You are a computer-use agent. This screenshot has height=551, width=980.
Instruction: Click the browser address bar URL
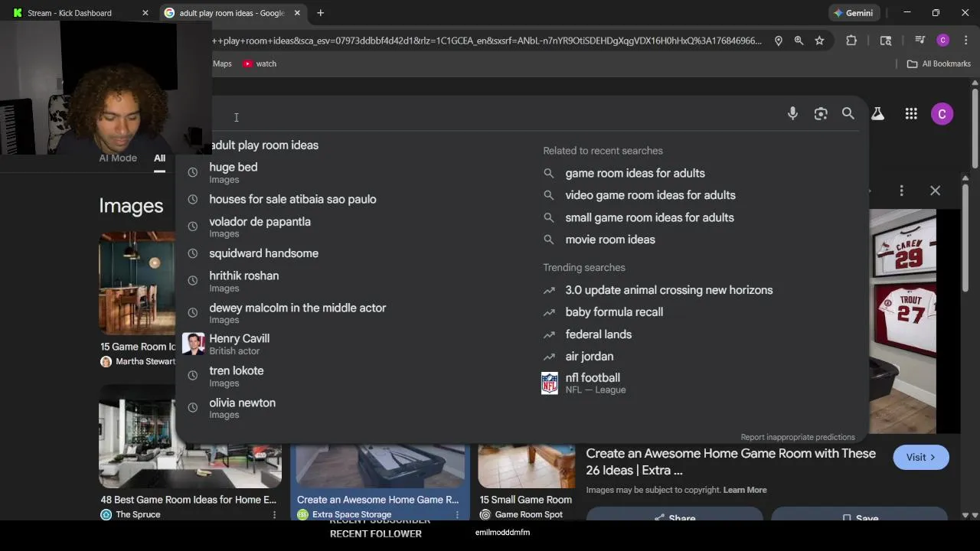tap(487, 41)
